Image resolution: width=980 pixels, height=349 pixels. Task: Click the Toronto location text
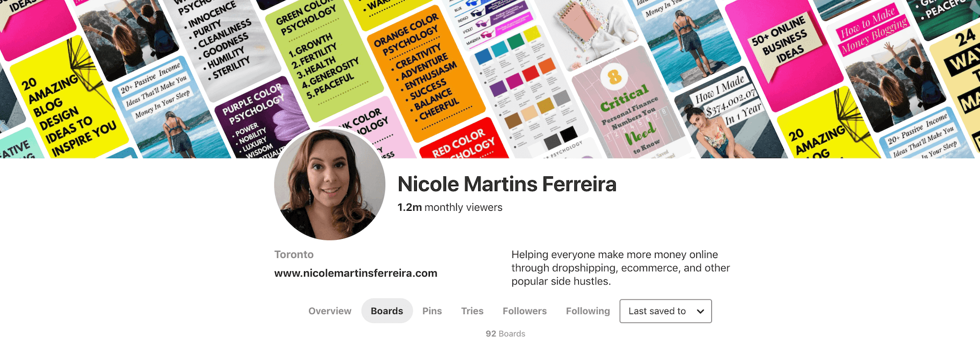(294, 254)
